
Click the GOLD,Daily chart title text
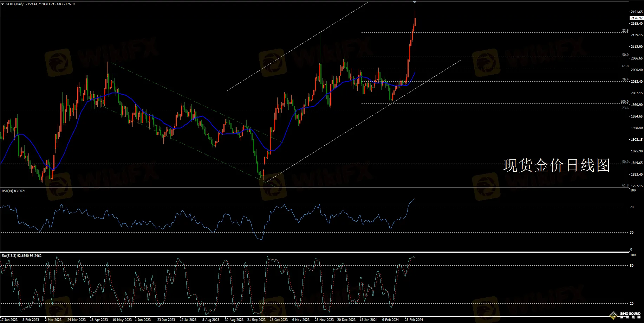15,4
